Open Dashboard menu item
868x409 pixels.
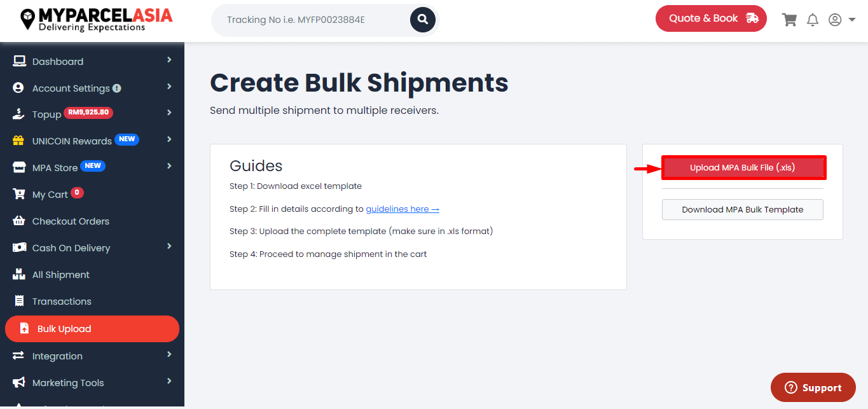pos(58,62)
